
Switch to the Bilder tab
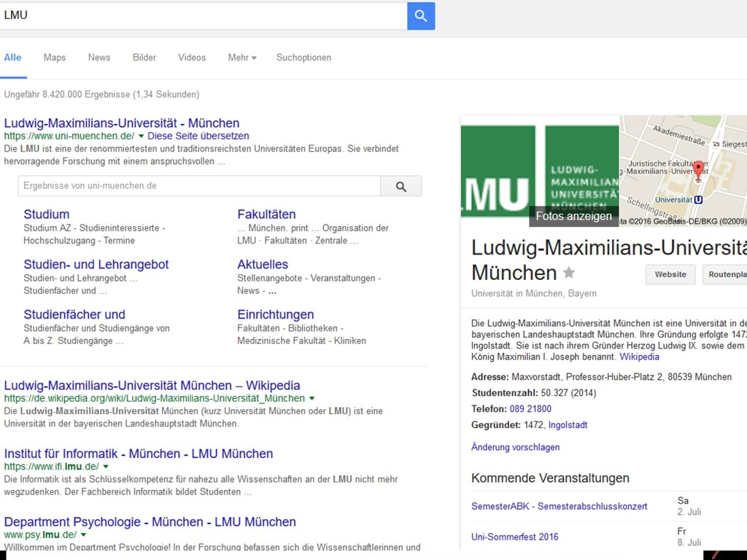144,58
